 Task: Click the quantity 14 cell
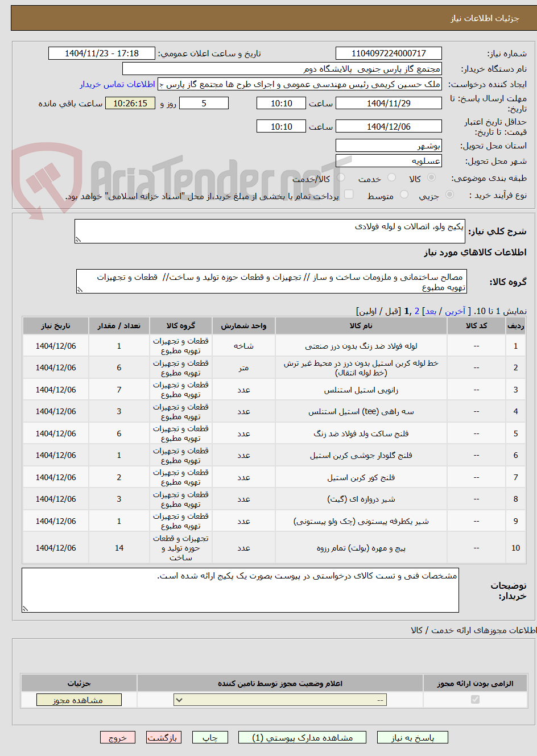[119, 548]
